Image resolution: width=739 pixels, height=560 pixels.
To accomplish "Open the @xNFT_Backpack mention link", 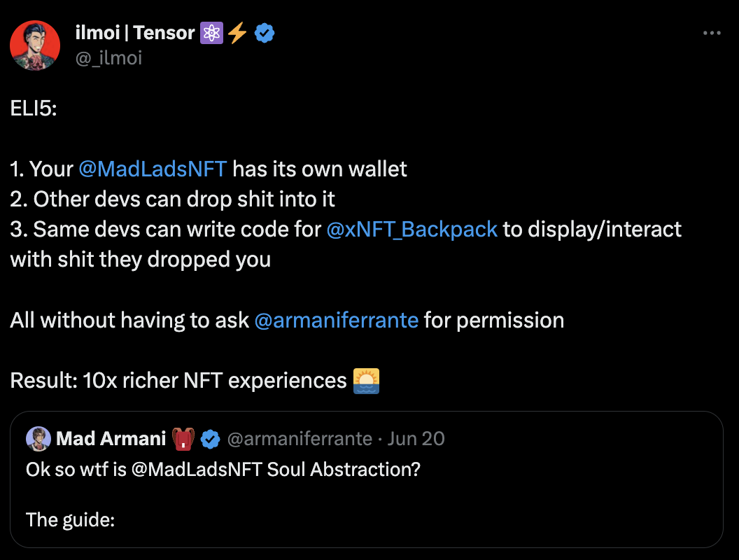I will point(412,230).
